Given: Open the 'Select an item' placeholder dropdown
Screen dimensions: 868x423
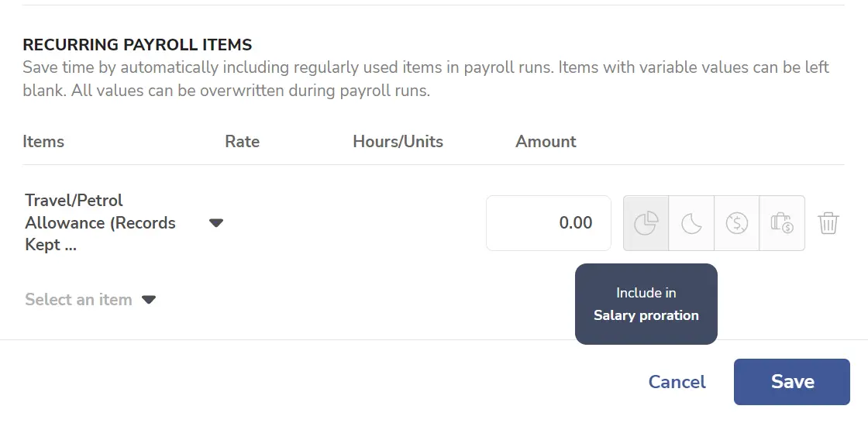Looking at the screenshot, I should 78,300.
